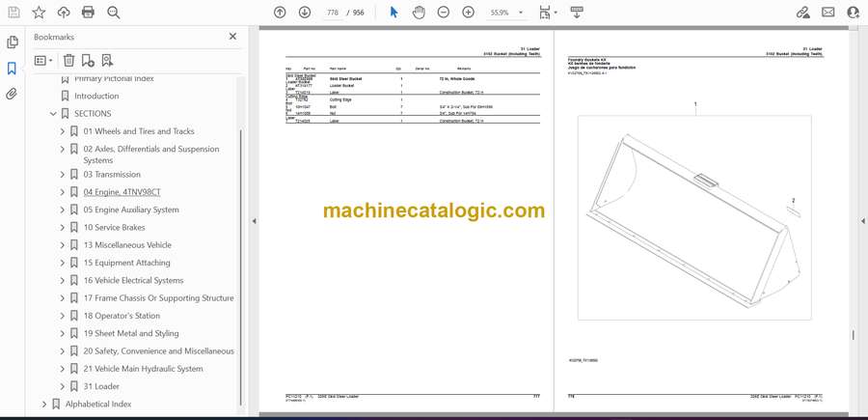Open 02 Axles, Differentials and Suspension Systems

coord(151,154)
